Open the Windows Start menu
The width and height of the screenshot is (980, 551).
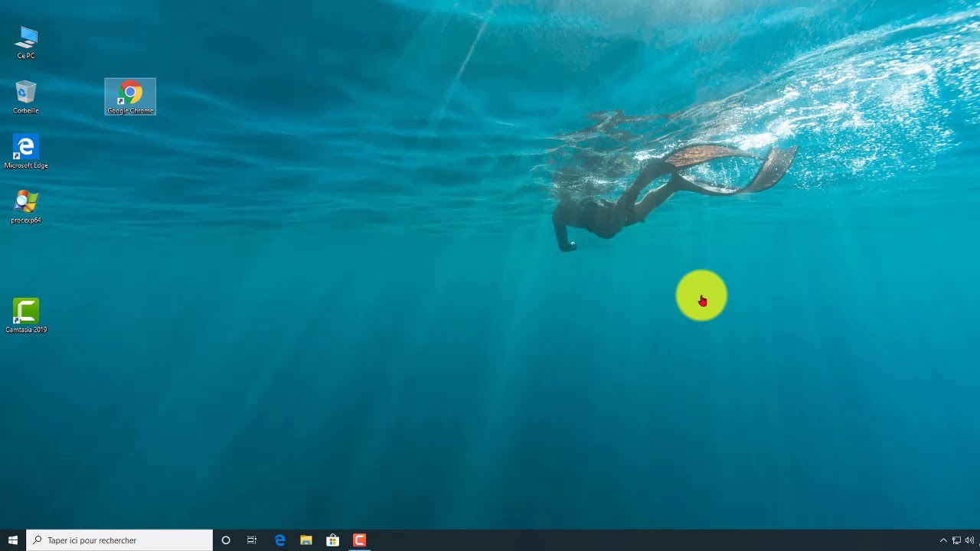pos(13,540)
